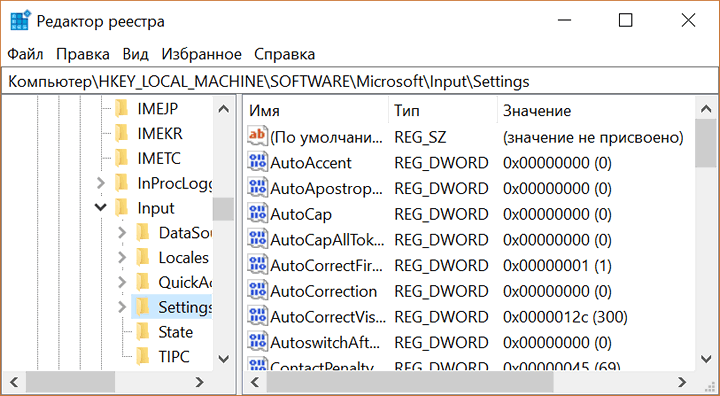Image resolution: width=720 pixels, height=396 pixels.
Task: Select the IMEKR key label
Action: pyautogui.click(x=160, y=133)
